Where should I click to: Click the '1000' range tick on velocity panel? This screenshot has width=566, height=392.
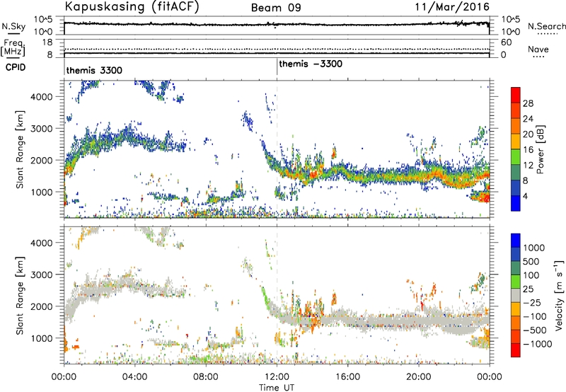41,338
